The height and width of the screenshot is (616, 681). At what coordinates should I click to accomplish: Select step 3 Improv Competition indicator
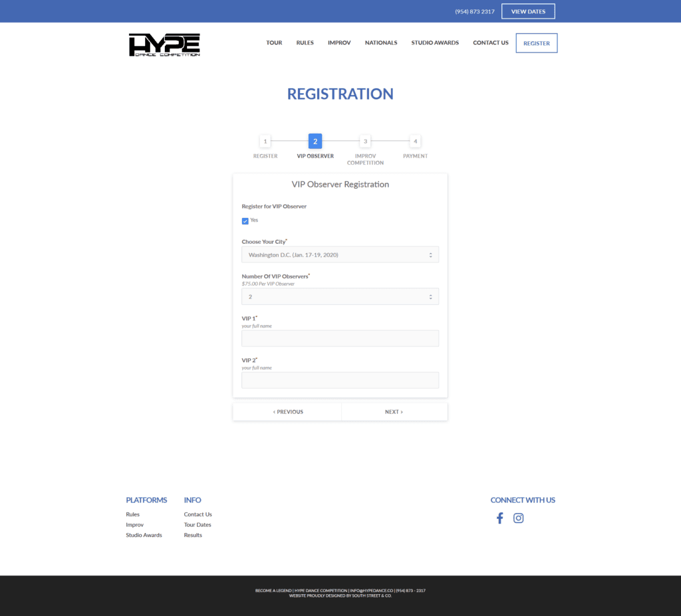[365, 142]
